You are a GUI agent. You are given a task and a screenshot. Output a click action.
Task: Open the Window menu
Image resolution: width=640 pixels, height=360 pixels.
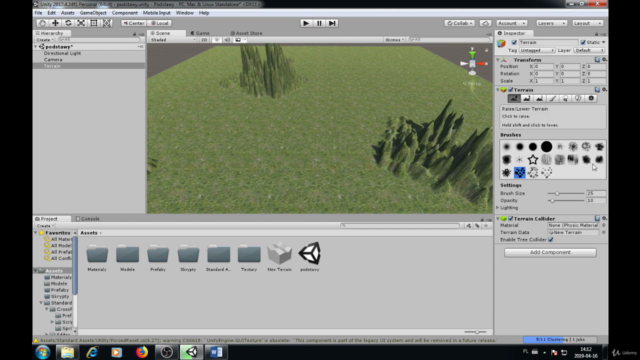tap(184, 13)
